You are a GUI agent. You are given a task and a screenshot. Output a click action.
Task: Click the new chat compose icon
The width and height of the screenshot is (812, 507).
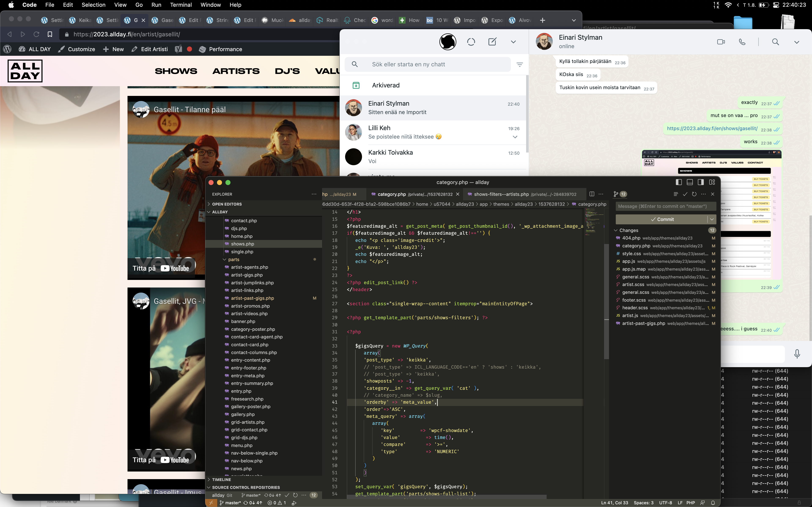tap(492, 42)
